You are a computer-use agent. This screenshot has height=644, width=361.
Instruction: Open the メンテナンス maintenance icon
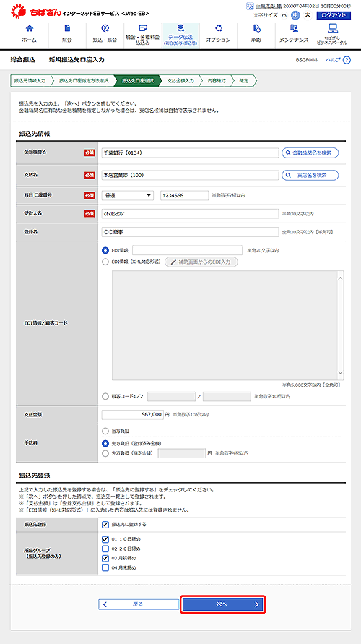pos(294,28)
